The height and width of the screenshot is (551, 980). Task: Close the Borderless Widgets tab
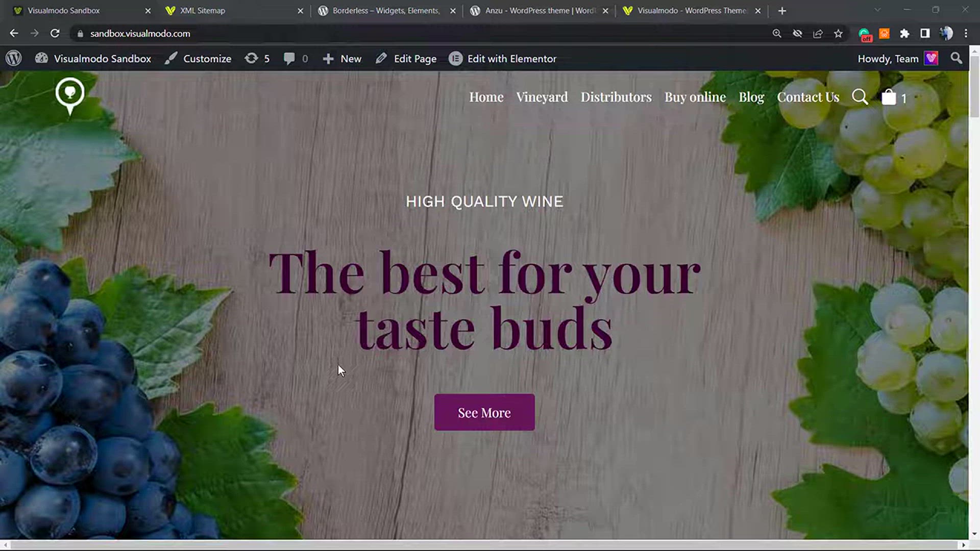[x=453, y=11]
